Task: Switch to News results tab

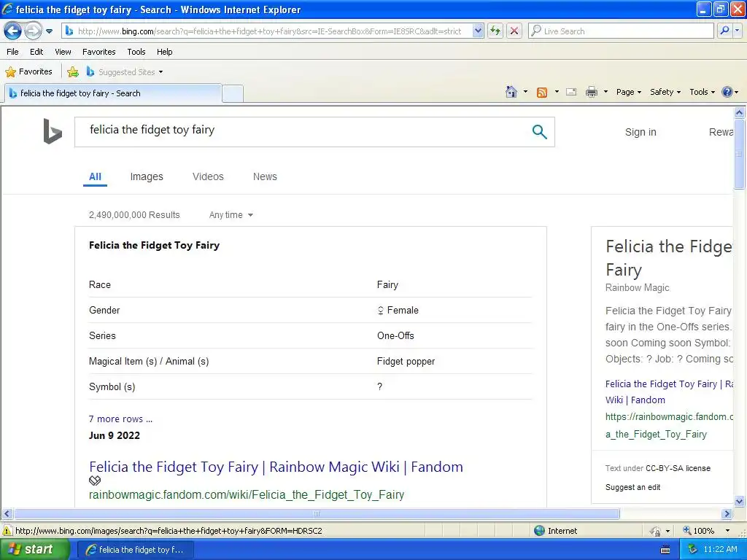Action: point(265,176)
